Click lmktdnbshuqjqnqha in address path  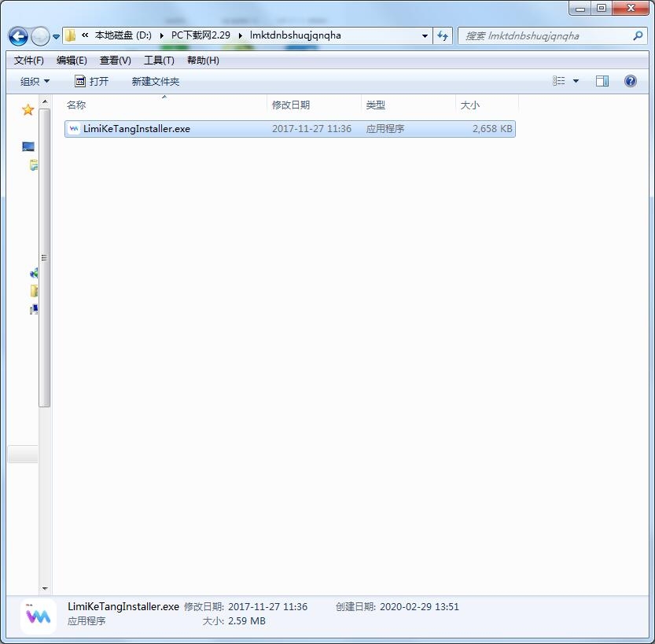pos(296,35)
